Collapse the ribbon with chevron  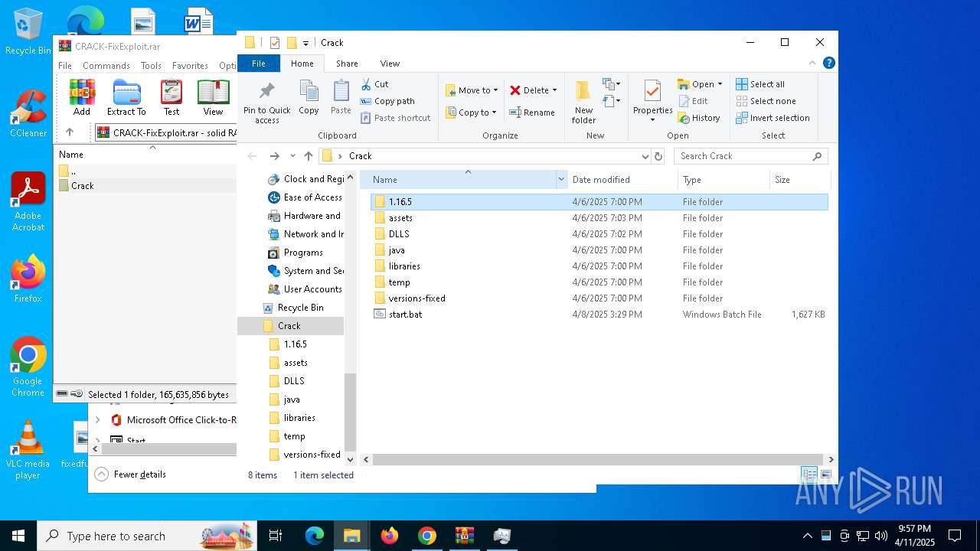[813, 64]
